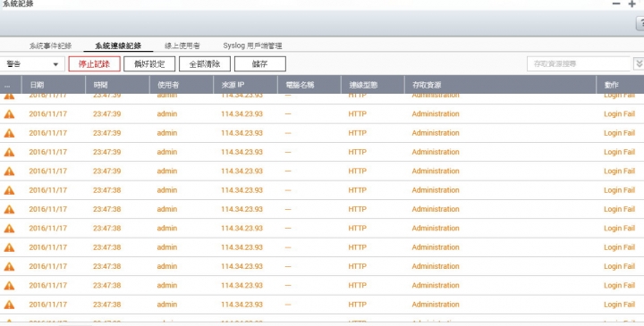Image resolution: width=644 pixels, height=326 pixels.
Task: Expand advanced search double-chevron icon
Action: coord(639,64)
